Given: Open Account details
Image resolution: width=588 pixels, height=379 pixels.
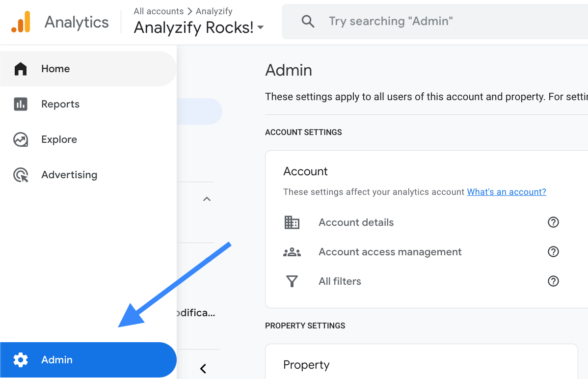Looking at the screenshot, I should 356,222.
